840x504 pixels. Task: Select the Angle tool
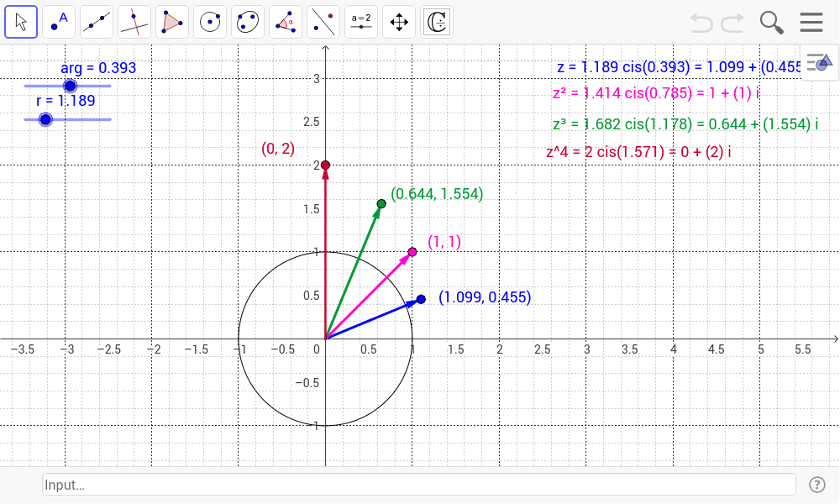click(286, 22)
